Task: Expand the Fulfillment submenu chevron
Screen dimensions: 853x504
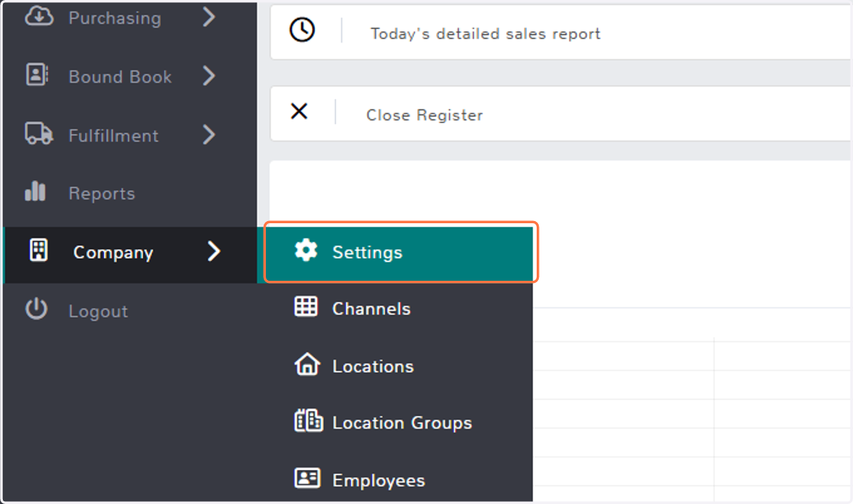Action: [209, 134]
